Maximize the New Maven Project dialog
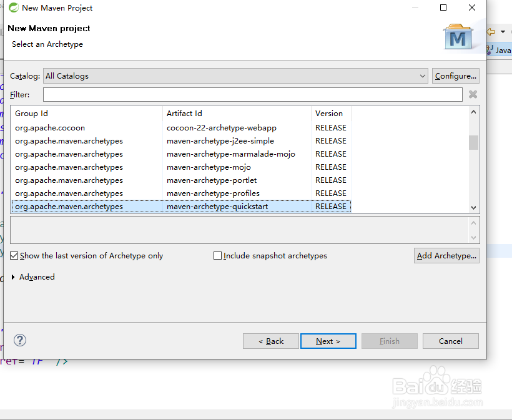This screenshot has width=512, height=420. point(443,7)
